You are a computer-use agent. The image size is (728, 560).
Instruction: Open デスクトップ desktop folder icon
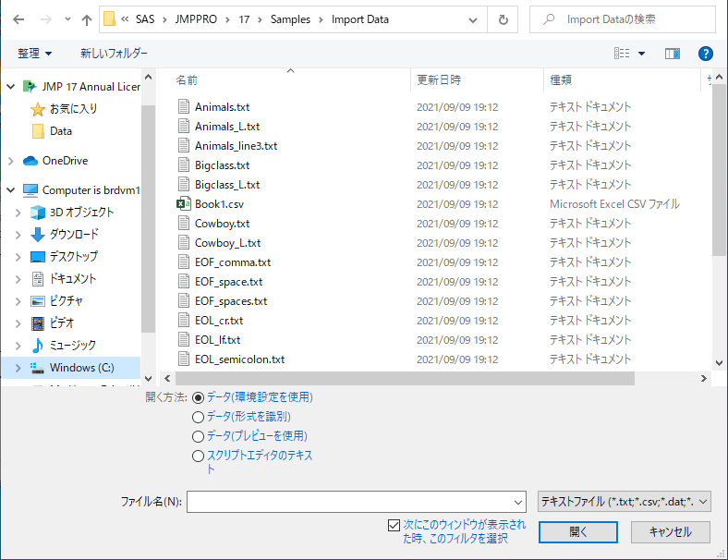[38, 257]
